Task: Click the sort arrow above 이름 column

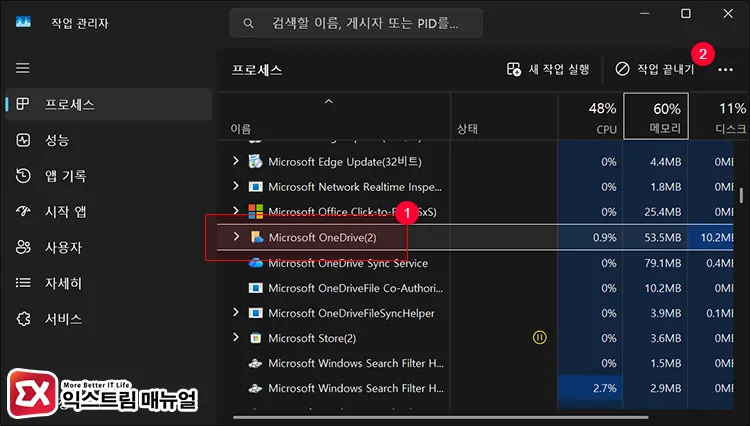Action: click(x=329, y=101)
